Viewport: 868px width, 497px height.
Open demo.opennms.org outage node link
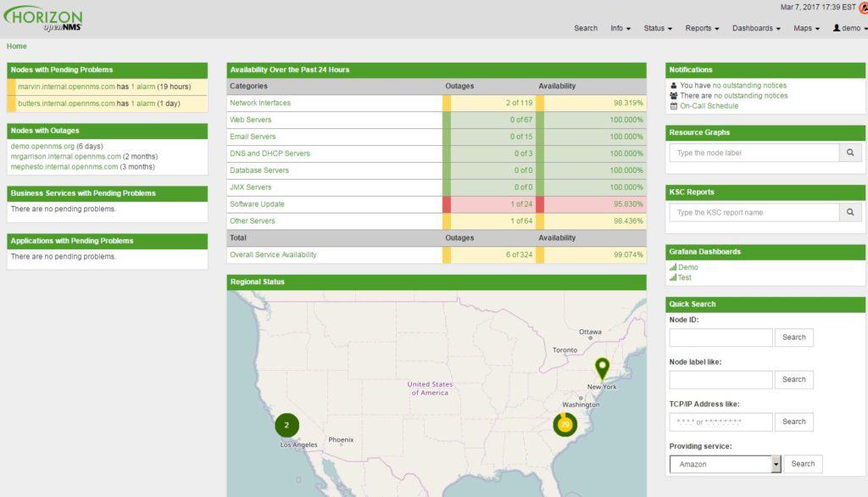(x=42, y=146)
